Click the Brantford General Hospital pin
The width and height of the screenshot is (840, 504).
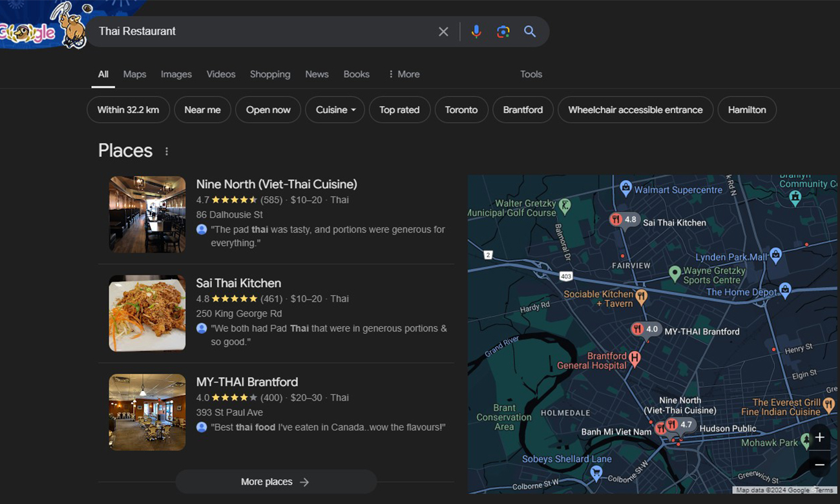[635, 358]
